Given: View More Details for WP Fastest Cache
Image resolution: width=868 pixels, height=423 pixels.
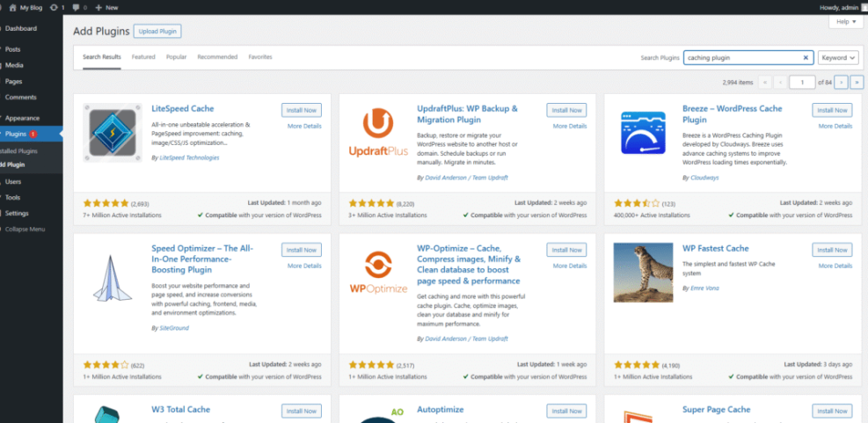Looking at the screenshot, I should [835, 266].
